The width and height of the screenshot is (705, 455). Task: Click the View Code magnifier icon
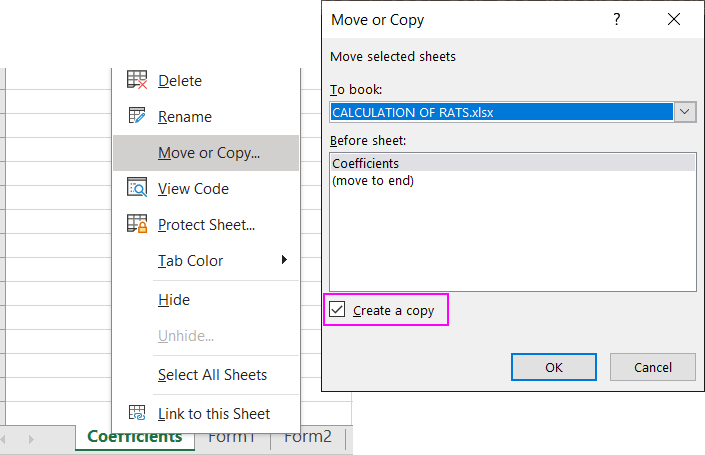tap(137, 188)
